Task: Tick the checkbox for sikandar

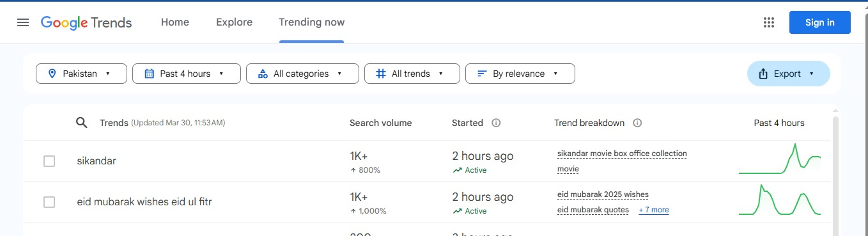Action: tap(49, 161)
